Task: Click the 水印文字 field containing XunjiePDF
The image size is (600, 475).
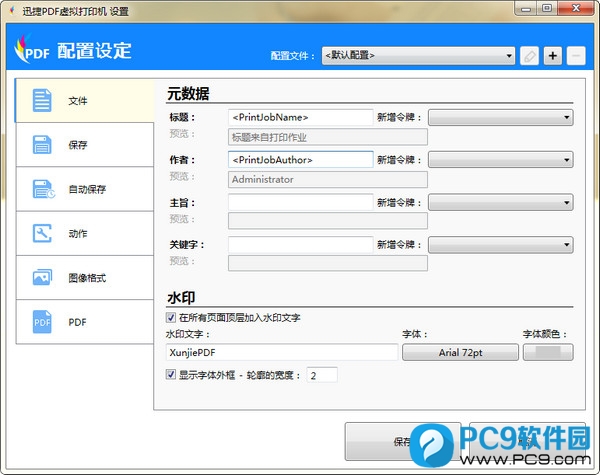Action: 282,352
